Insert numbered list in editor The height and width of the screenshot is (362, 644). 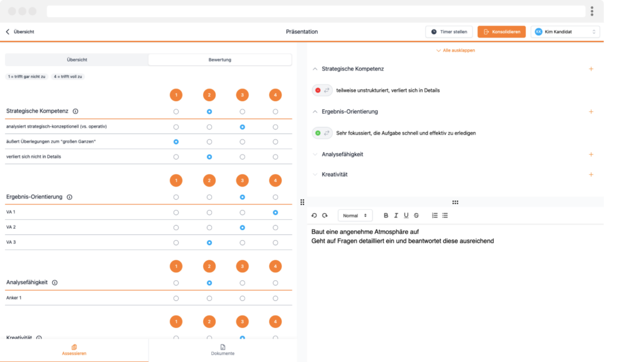435,216
